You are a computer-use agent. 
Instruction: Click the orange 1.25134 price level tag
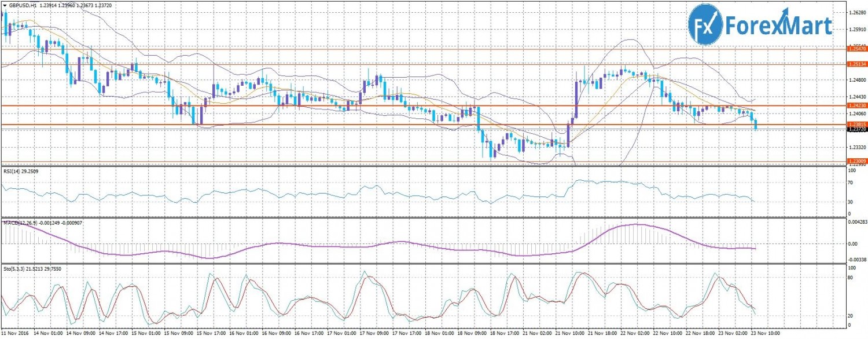point(856,64)
